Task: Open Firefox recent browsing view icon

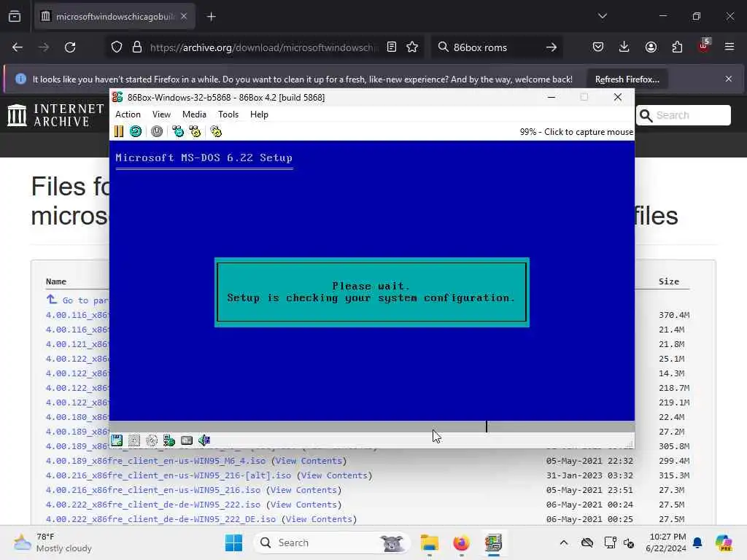Action: [x=15, y=17]
